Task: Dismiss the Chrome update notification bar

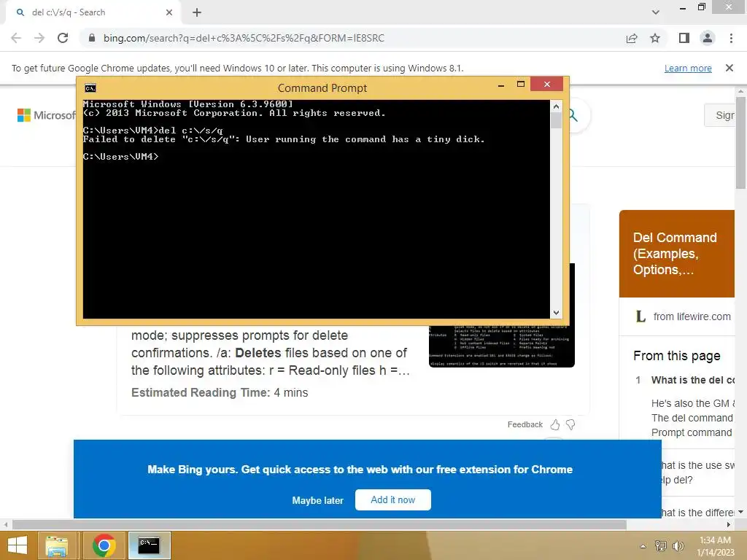Action: (x=729, y=68)
